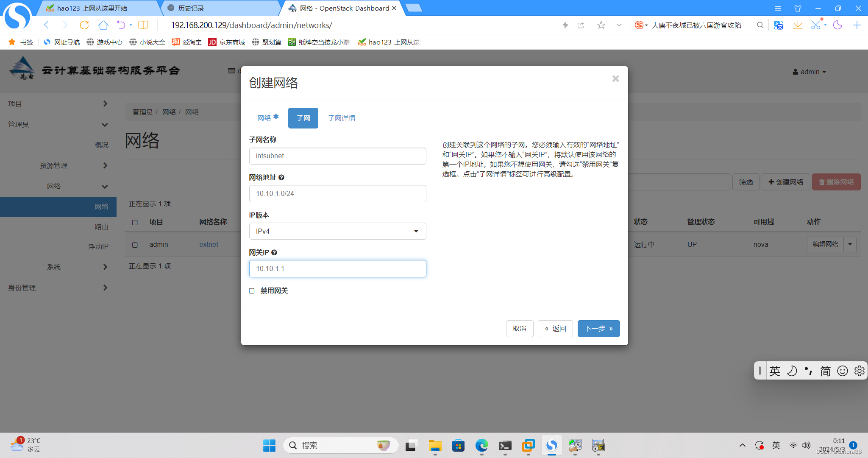
Task: Open the extnet network link
Action: point(209,245)
